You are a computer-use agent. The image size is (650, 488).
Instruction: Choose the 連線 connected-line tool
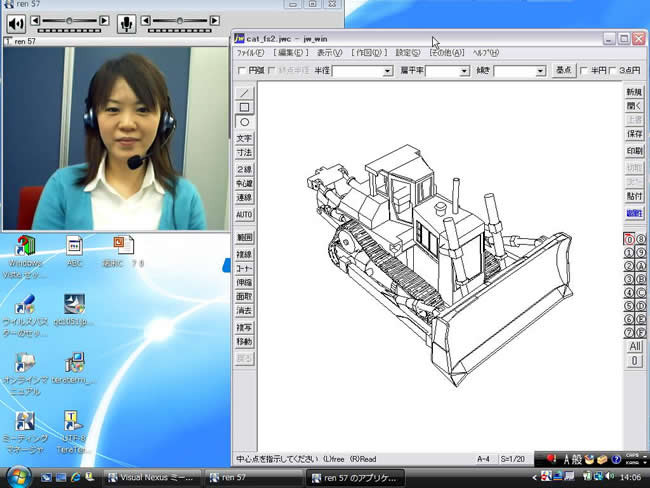244,197
